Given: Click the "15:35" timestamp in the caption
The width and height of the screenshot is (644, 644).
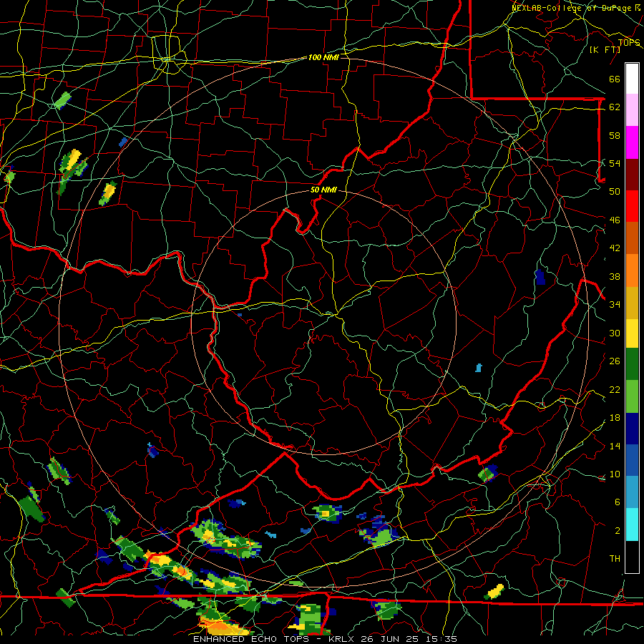Looking at the screenshot, I should pyautogui.click(x=441, y=639).
